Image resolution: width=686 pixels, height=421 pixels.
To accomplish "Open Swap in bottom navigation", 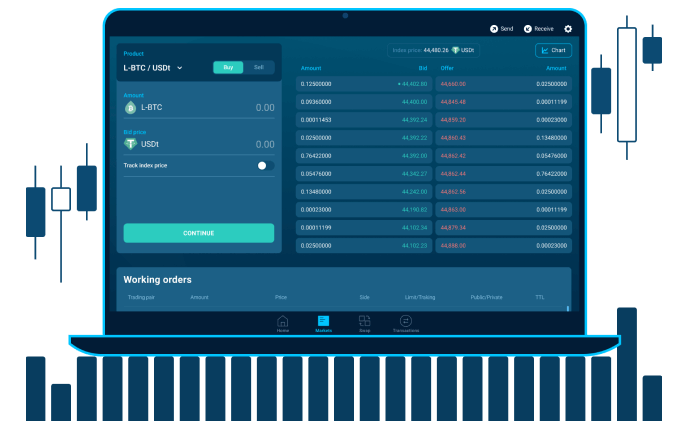I will click(364, 324).
